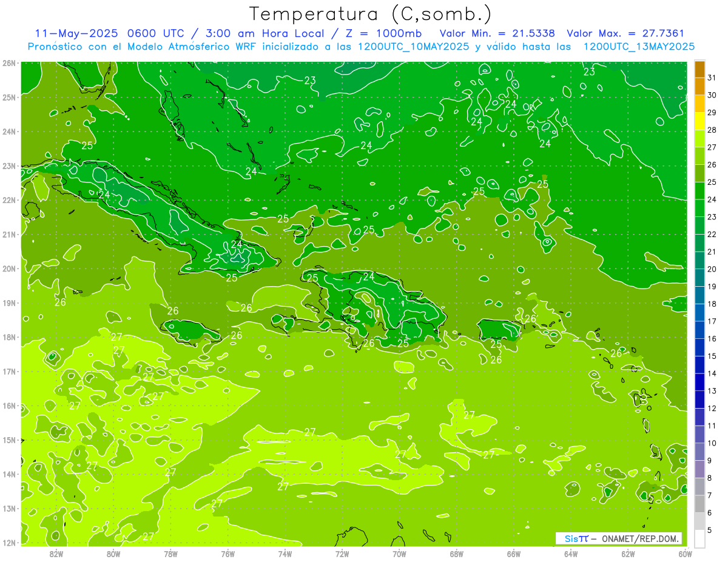The height and width of the screenshot is (562, 728).
Task: Click the "Temperatura (C,somb.)" chart title
Action: pos(370,14)
